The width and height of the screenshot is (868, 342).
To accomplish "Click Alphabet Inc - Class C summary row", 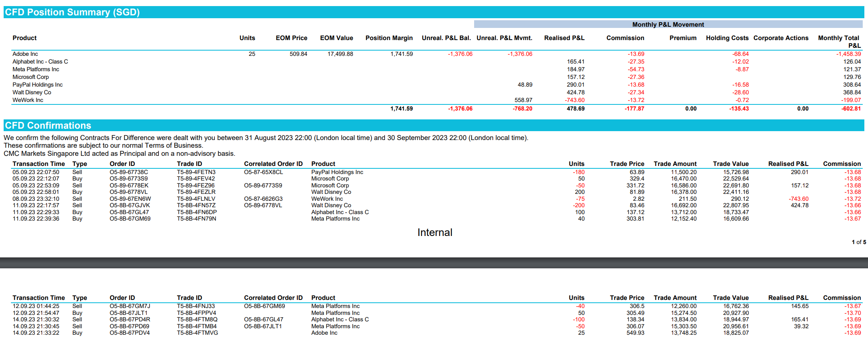I will [x=40, y=62].
